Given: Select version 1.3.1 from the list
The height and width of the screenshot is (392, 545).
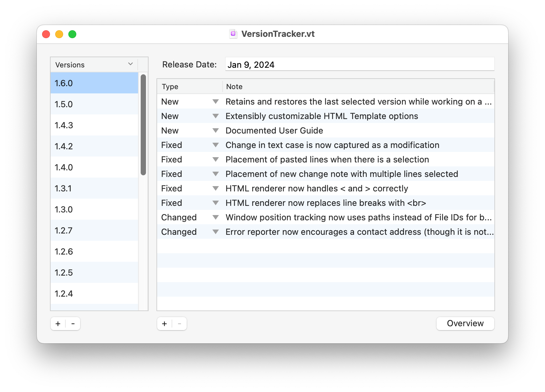Looking at the screenshot, I should click(94, 188).
